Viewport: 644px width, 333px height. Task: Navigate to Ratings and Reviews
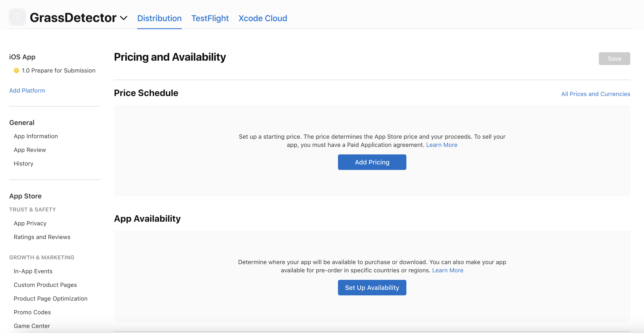42,237
